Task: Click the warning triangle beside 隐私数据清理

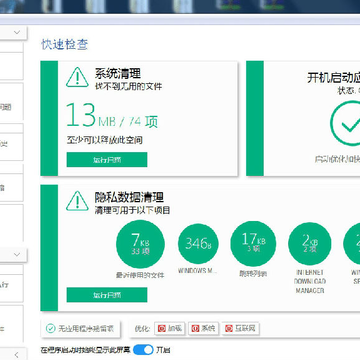Action: coord(77,201)
